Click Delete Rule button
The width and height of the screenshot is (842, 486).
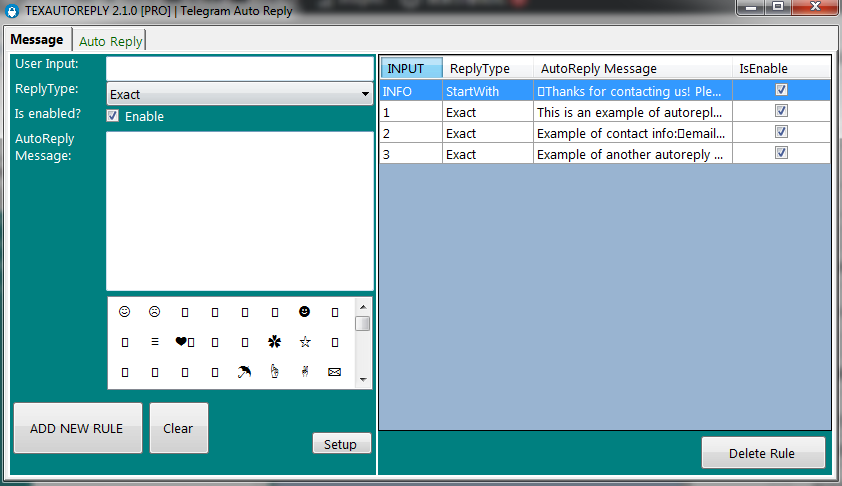coord(763,453)
